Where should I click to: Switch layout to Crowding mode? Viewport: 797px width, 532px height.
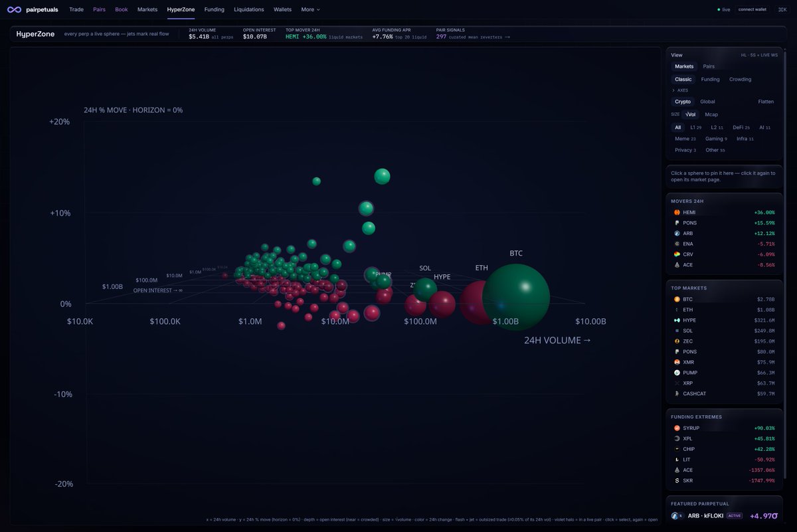coord(740,79)
